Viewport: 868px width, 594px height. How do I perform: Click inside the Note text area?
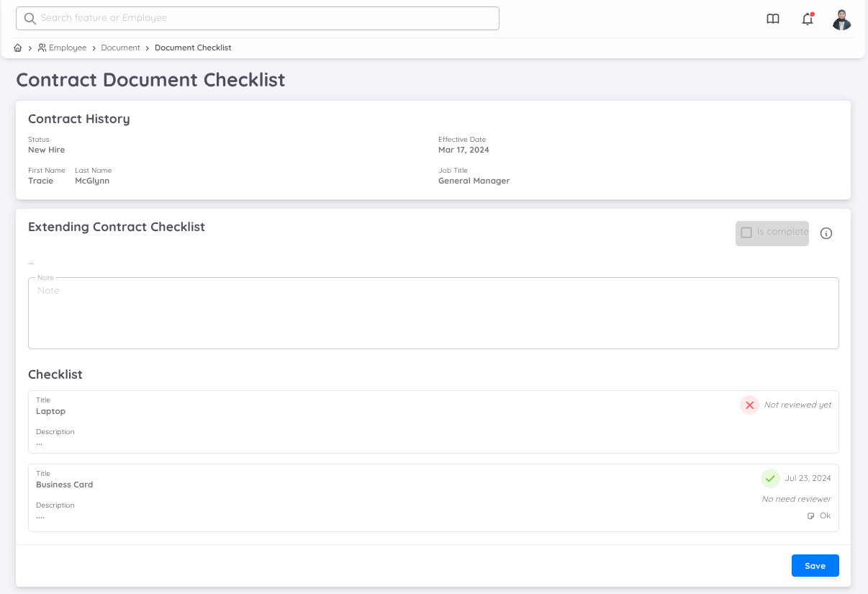[433, 312]
